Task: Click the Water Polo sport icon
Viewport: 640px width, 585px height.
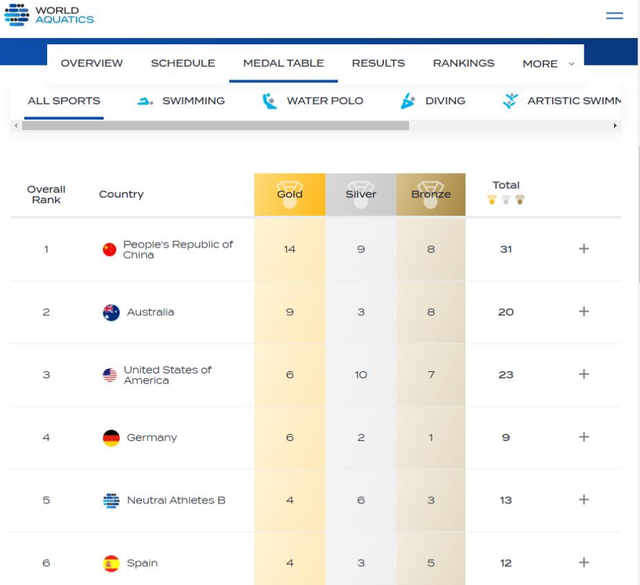Action: (269, 101)
